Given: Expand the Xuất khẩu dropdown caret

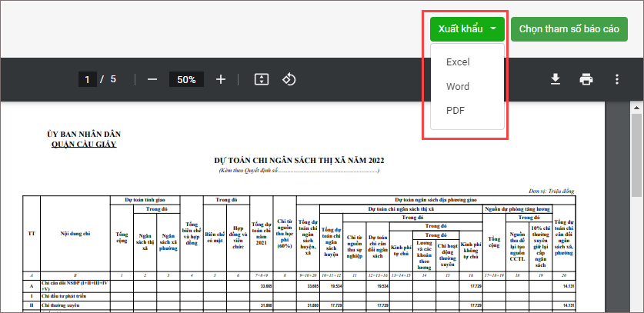Looking at the screenshot, I should coord(492,28).
